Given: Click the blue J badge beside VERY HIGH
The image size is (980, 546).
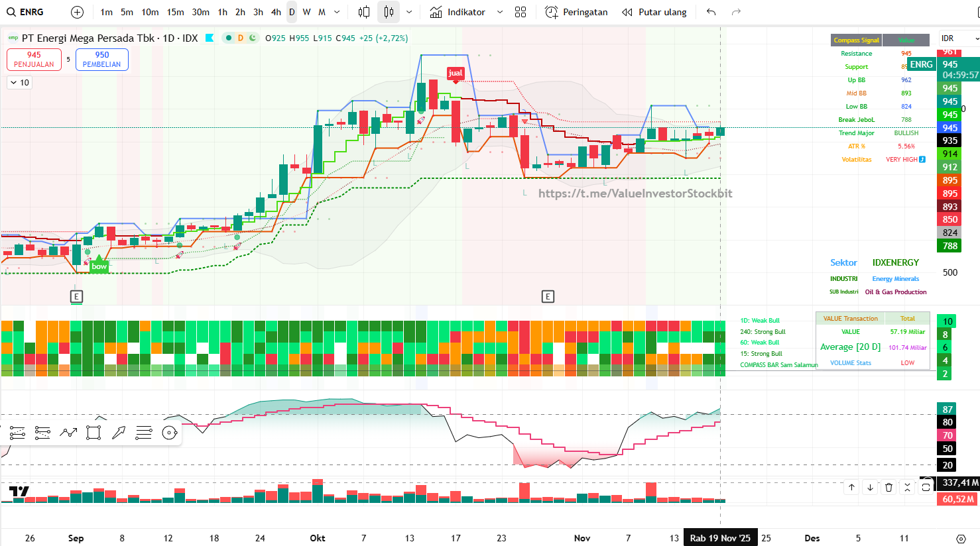Looking at the screenshot, I should tap(922, 159).
